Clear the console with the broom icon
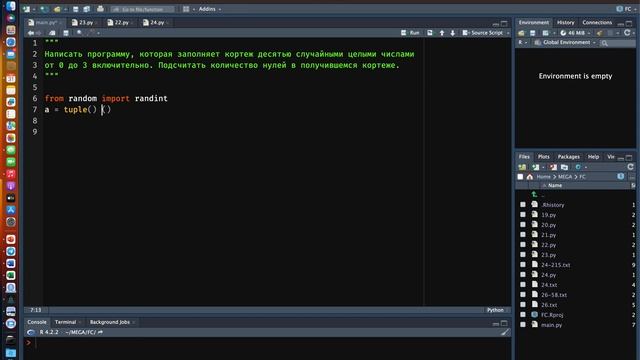This screenshot has width=640, height=360. tap(505, 332)
